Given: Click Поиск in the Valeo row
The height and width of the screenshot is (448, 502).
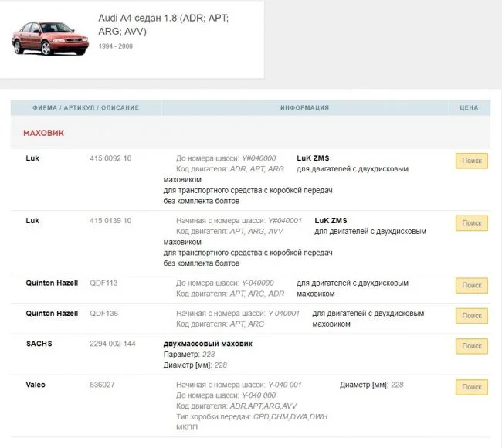Looking at the screenshot, I should pyautogui.click(x=471, y=386).
